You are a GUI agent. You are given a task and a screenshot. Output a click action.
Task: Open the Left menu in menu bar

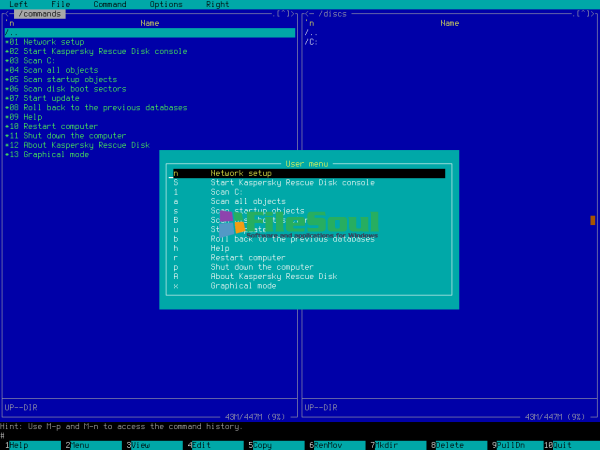tap(18, 5)
